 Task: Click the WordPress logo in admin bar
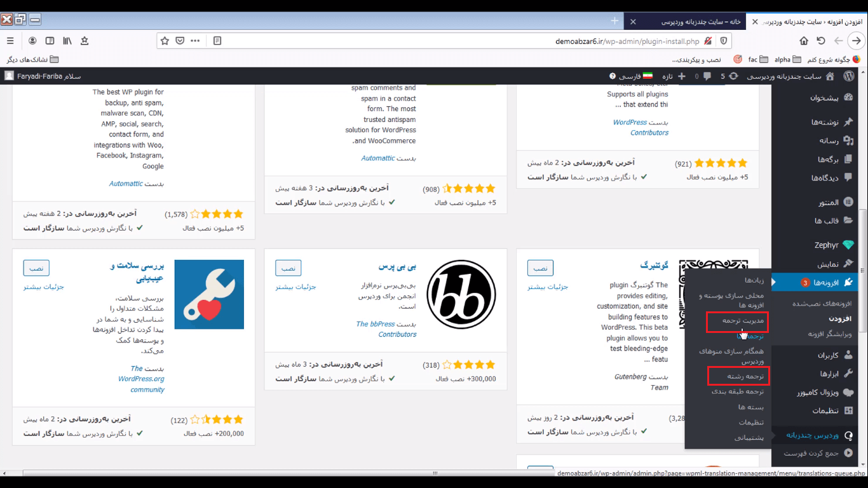[x=848, y=76]
